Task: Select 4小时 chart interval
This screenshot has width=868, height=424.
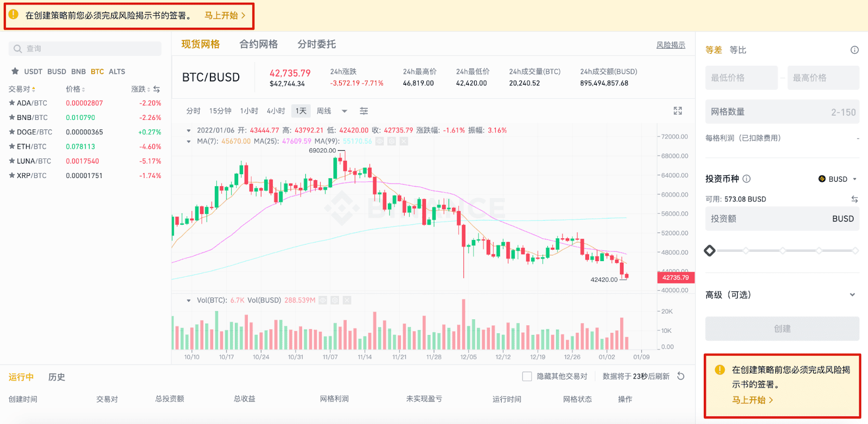Action: point(276,111)
